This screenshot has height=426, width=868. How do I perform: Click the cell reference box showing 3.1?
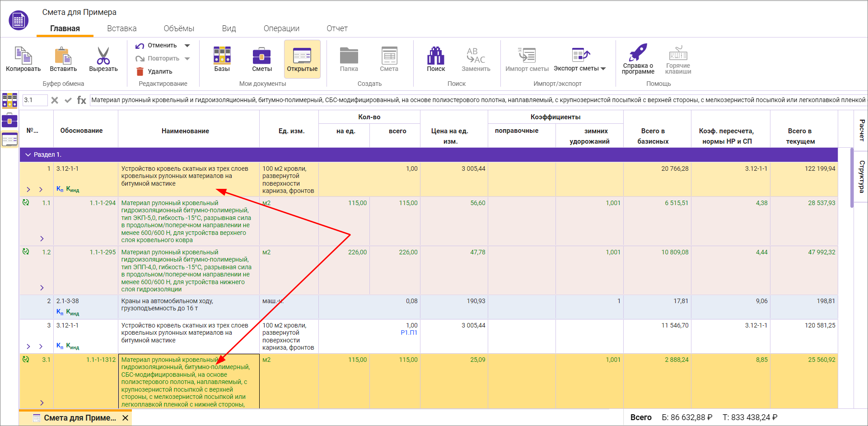(x=35, y=100)
